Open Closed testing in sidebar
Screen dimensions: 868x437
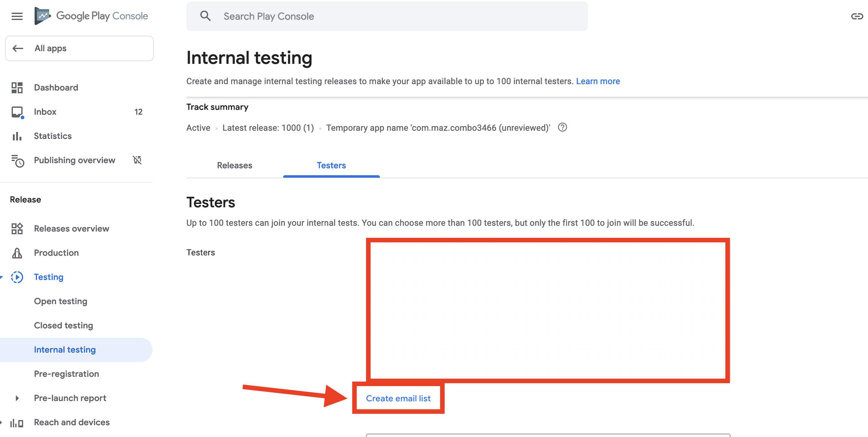coord(63,325)
